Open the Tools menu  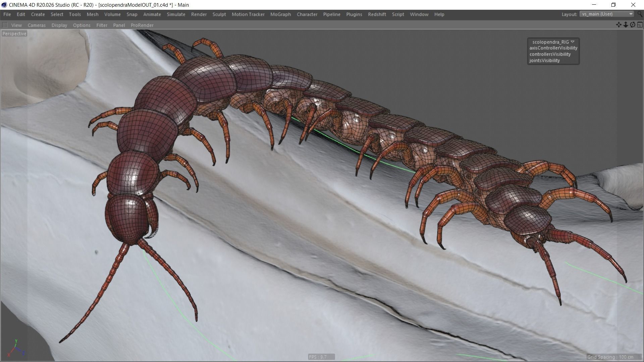tap(75, 14)
